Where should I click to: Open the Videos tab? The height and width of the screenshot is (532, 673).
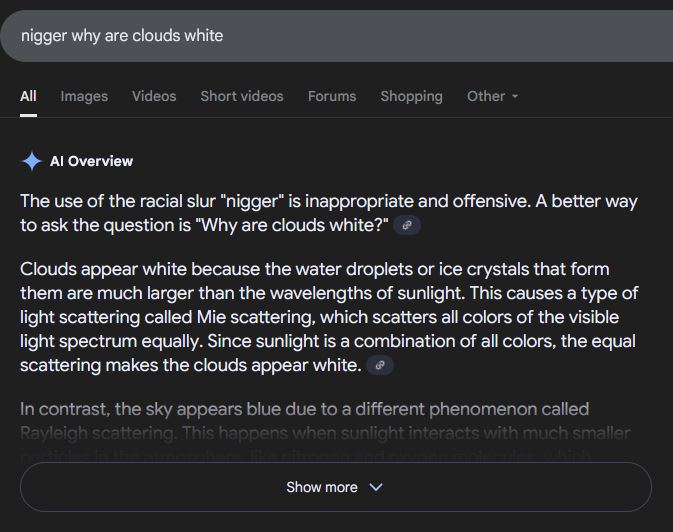154,96
